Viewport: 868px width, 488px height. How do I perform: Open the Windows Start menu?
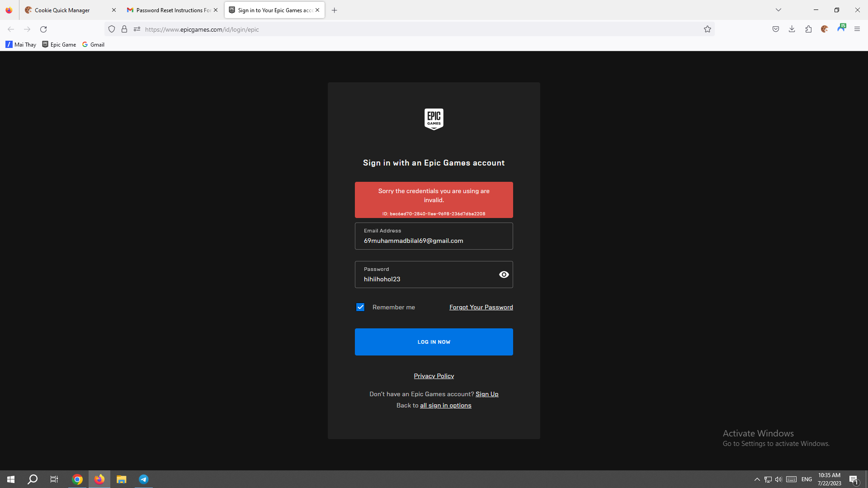(x=11, y=479)
